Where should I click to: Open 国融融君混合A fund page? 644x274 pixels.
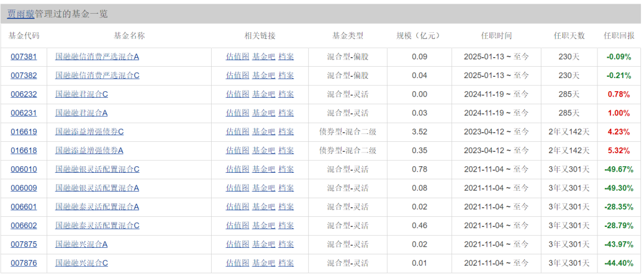81,113
